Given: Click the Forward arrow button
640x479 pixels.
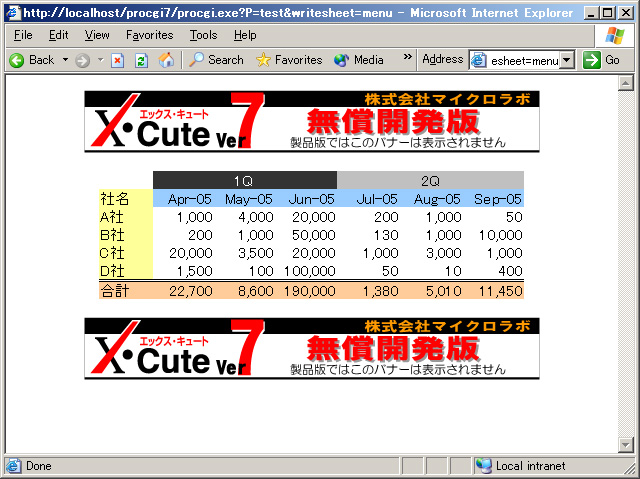Looking at the screenshot, I should 82,60.
